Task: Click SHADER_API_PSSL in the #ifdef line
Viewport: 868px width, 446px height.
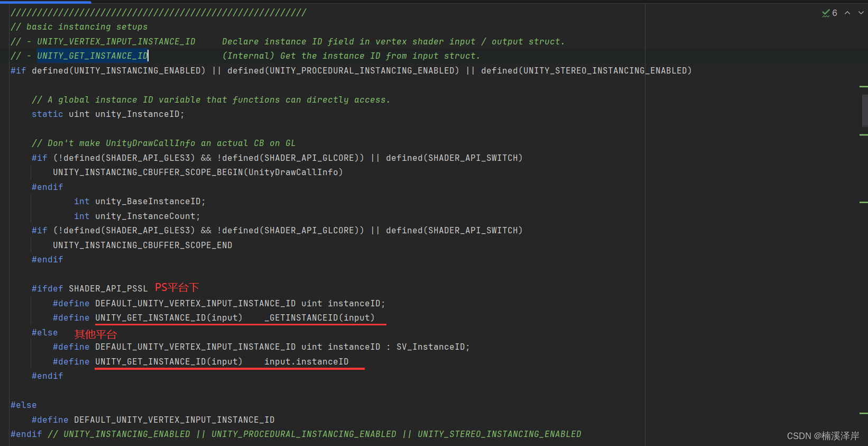Action: click(x=108, y=289)
